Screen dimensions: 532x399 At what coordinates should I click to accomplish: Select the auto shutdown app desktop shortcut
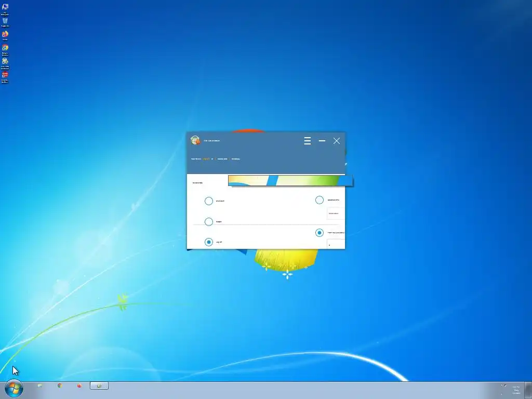click(x=5, y=63)
